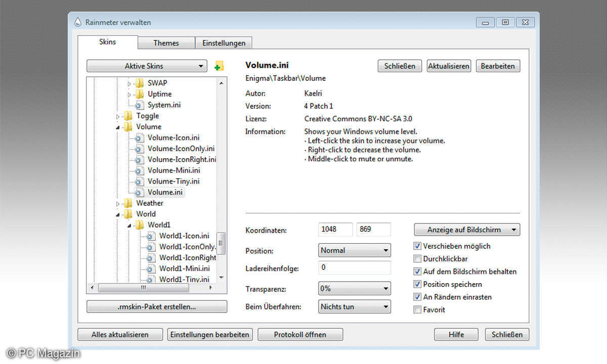The image size is (607, 364).
Task: Click the System.ini file icon
Action: pos(139,105)
